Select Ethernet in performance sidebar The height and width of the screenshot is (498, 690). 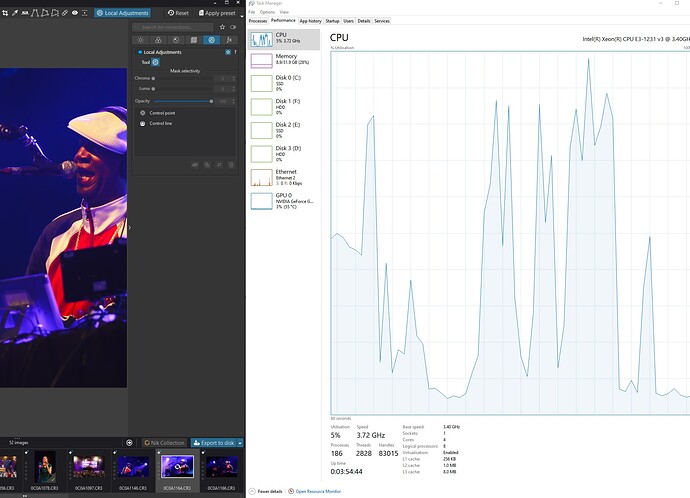(284, 178)
